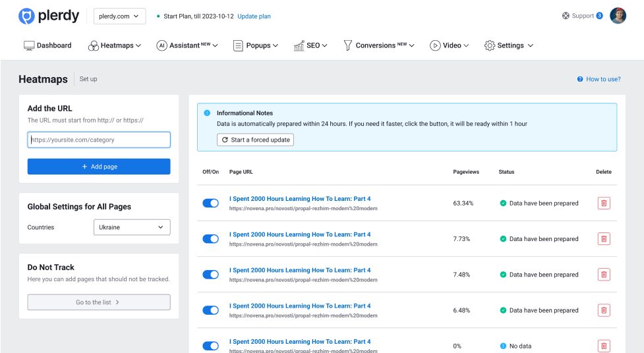
Task: Expand the Countries dropdown showing Ukraine
Action: 132,227
